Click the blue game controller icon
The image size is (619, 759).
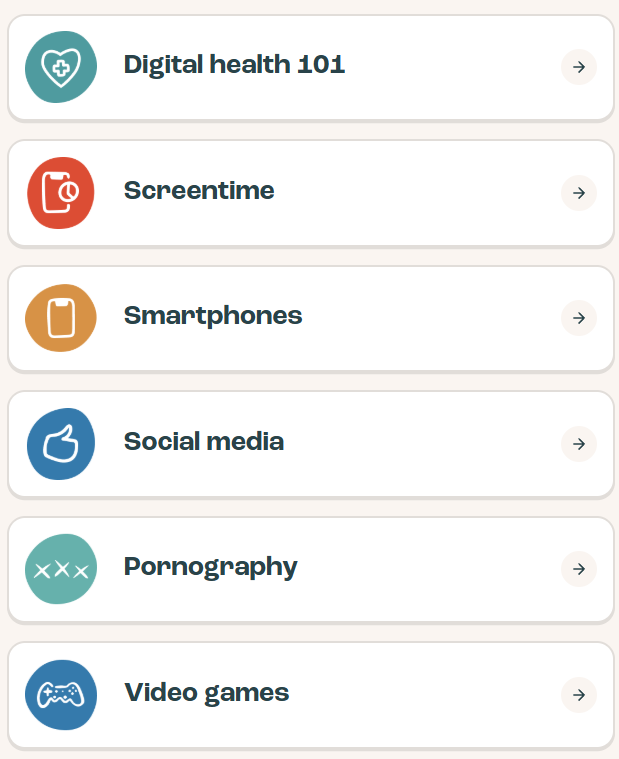pyautogui.click(x=61, y=695)
